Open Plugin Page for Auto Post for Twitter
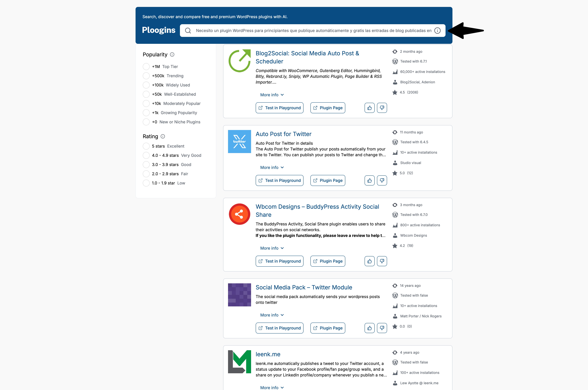The image size is (588, 390). coord(328,180)
